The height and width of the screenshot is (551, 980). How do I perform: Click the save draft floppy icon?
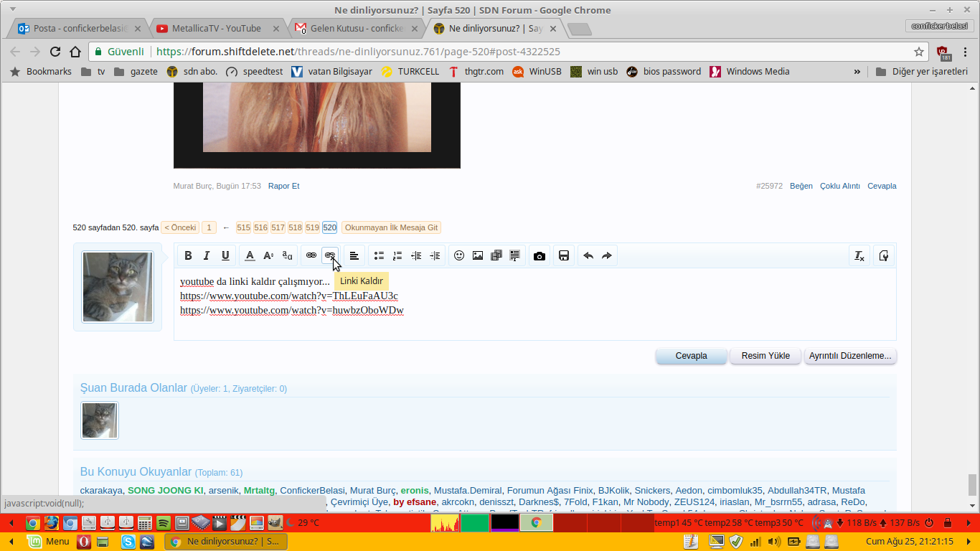click(x=564, y=255)
